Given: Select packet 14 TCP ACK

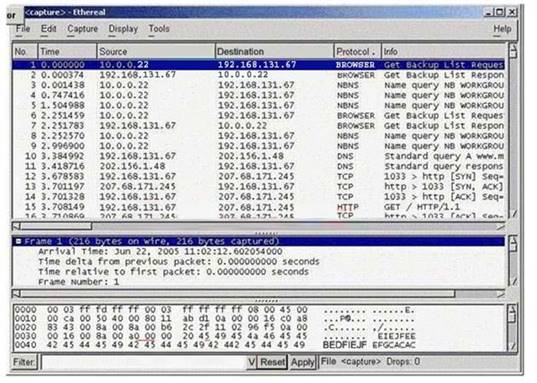Looking at the screenshot, I should [259, 197].
